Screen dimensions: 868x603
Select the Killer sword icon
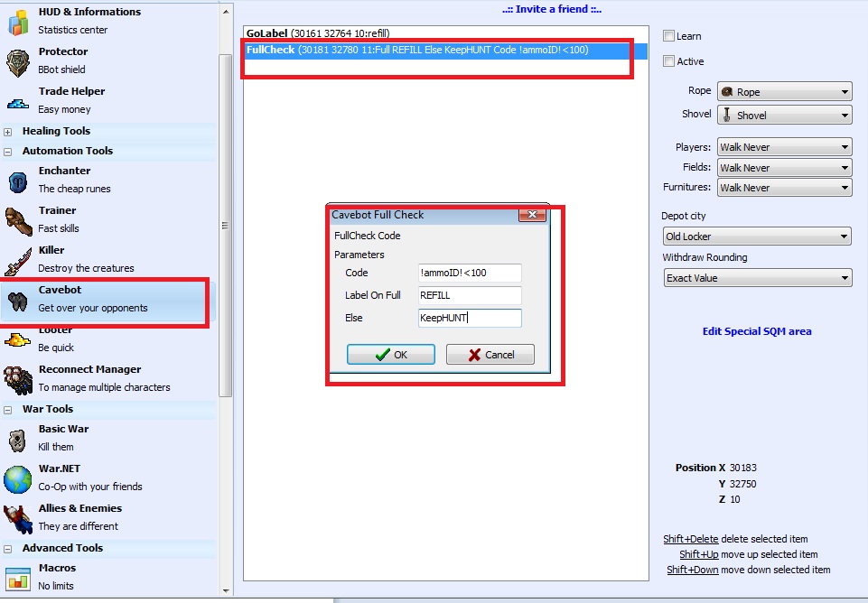point(18,259)
